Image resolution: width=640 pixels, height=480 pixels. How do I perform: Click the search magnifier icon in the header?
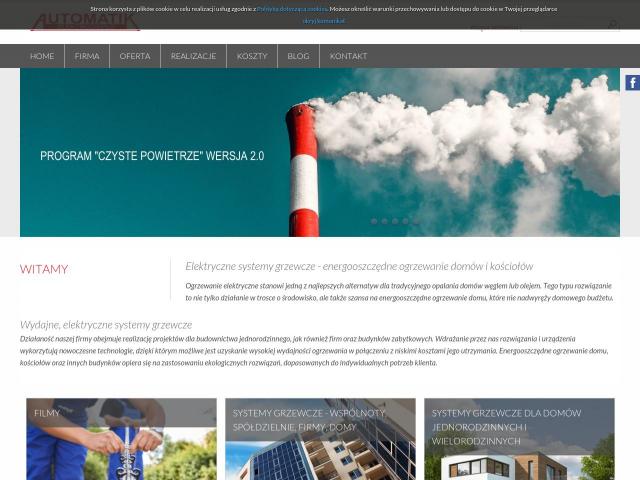point(613,24)
